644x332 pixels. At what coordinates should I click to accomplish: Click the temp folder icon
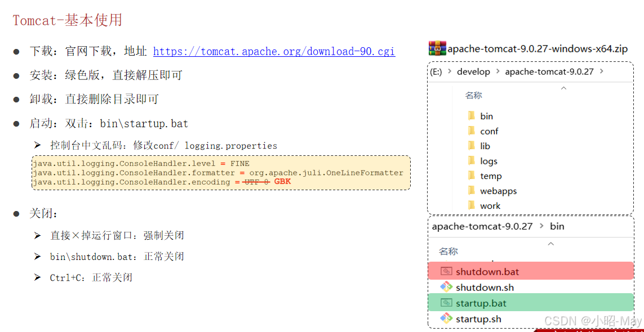coord(472,176)
